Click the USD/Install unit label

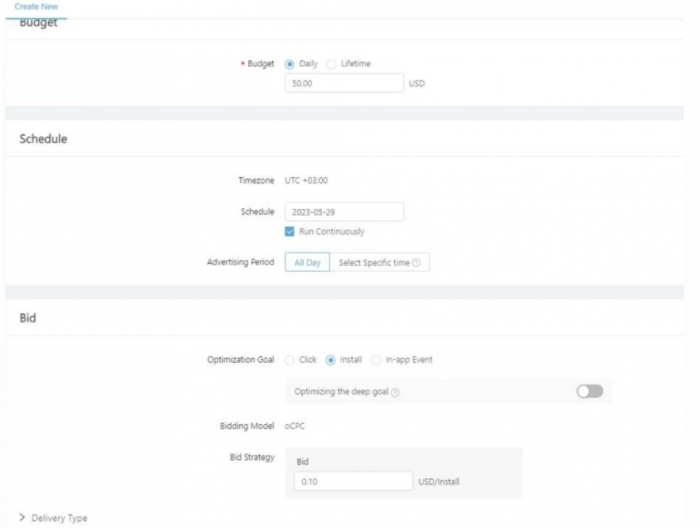coord(439,482)
